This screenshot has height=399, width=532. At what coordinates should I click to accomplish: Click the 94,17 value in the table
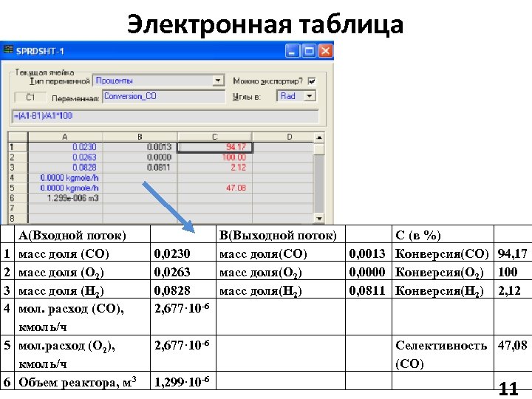coord(512,253)
